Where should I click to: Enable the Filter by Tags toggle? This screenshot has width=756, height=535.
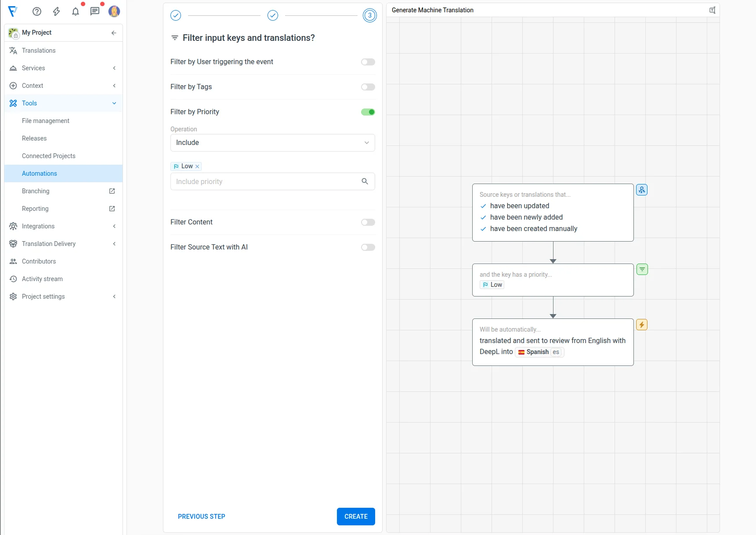click(368, 87)
